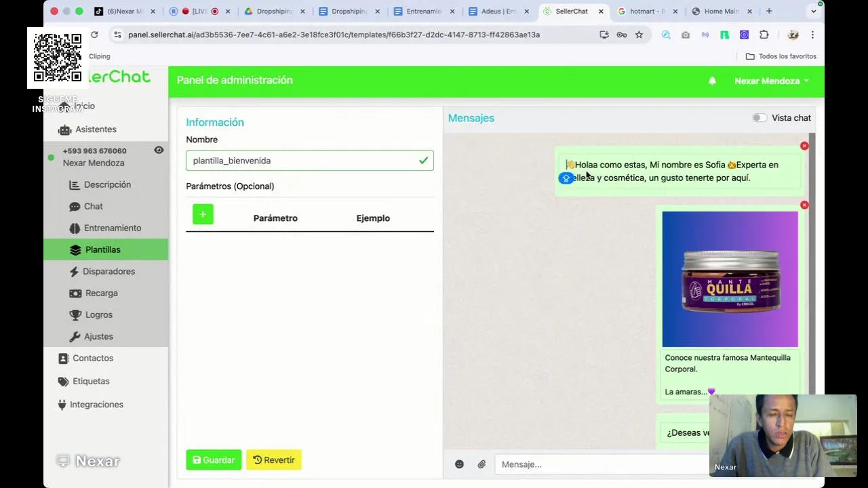Click the site info icon in address bar

tap(118, 35)
